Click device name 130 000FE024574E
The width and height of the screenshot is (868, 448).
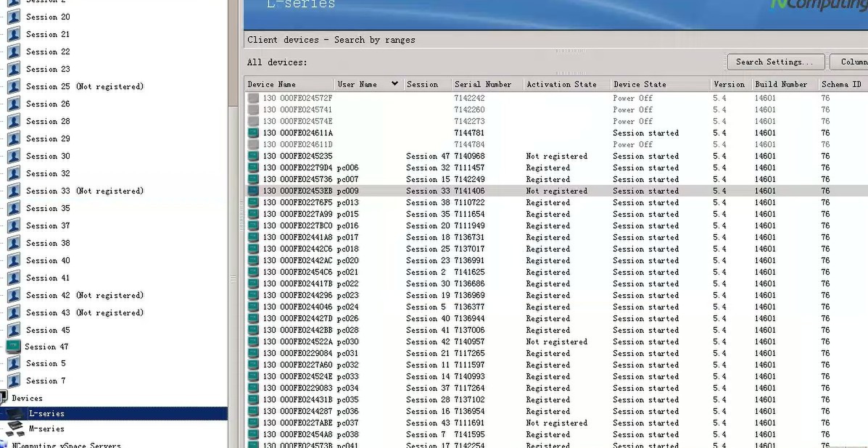(298, 121)
